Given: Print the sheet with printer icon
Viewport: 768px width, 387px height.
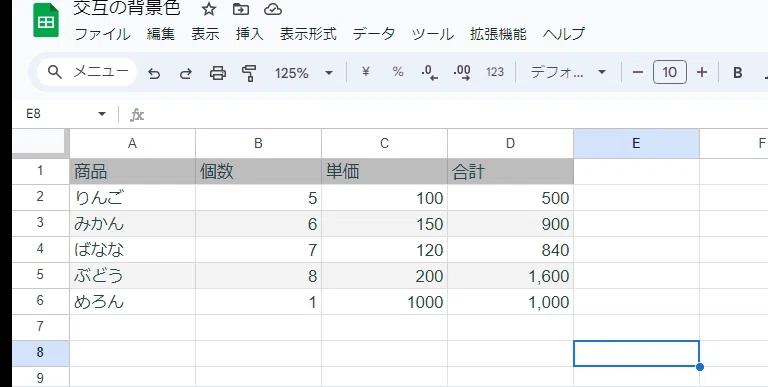Looking at the screenshot, I should [x=217, y=73].
